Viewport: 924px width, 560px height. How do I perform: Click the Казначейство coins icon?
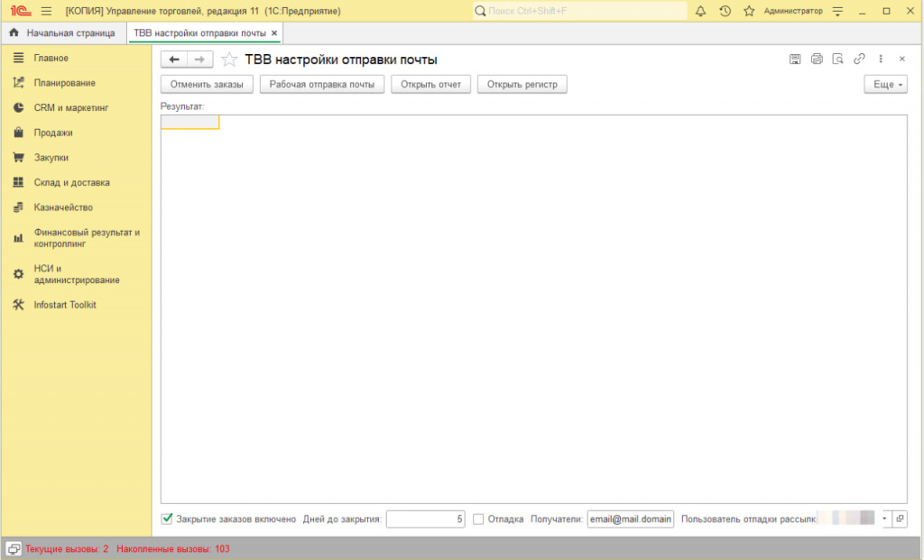[x=18, y=207]
